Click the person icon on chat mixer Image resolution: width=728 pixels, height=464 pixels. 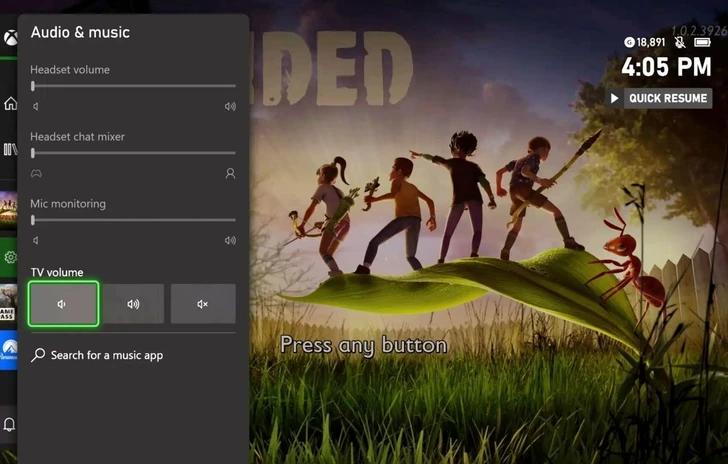[x=230, y=173]
